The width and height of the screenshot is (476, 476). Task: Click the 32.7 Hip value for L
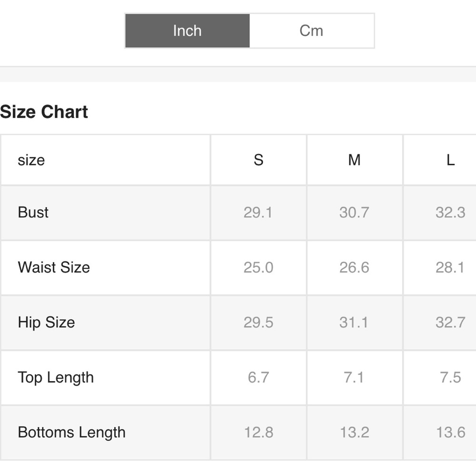point(450,322)
